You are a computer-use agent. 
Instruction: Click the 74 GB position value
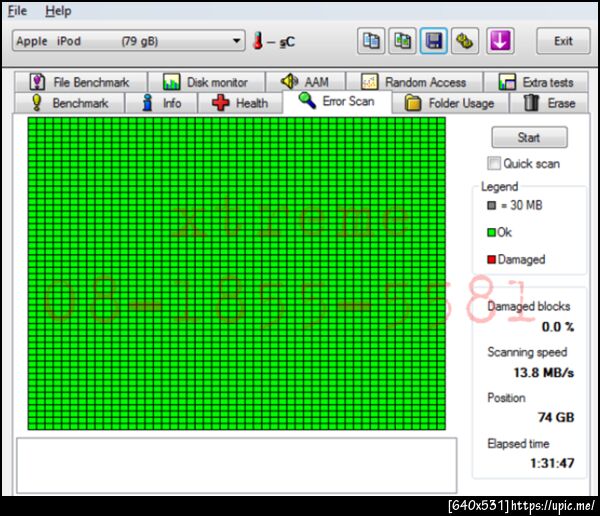(556, 417)
